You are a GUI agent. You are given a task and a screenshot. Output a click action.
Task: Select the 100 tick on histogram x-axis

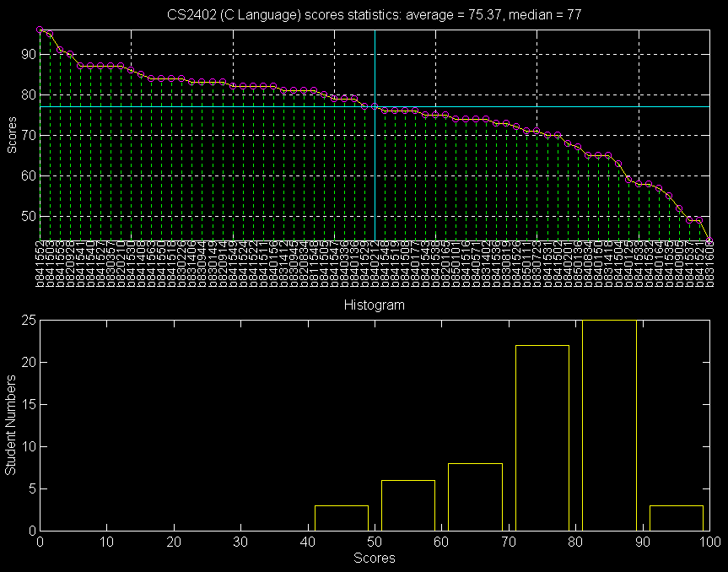tap(709, 542)
